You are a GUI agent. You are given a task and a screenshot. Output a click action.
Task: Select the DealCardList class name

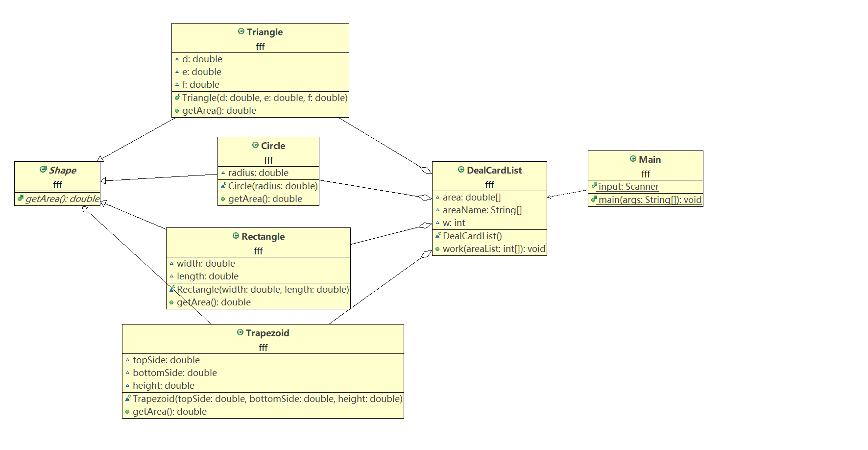pyautogui.click(x=494, y=170)
